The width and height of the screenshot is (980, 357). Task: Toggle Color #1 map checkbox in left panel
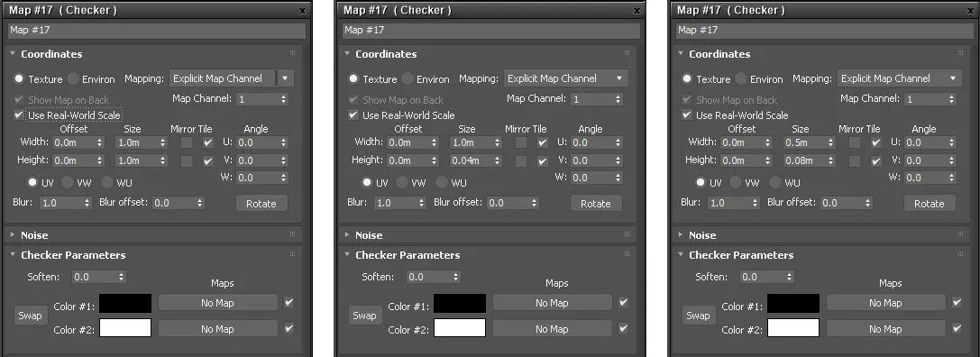tap(289, 303)
